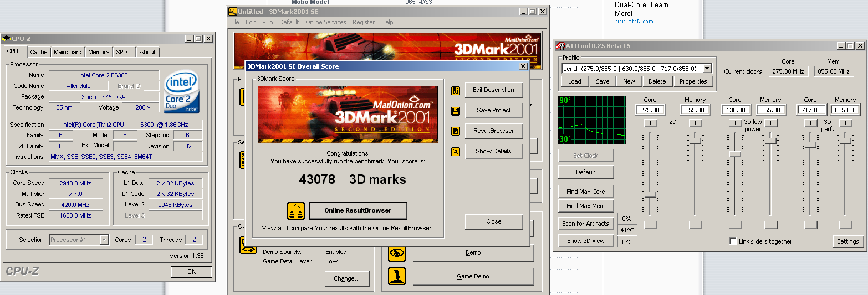The width and height of the screenshot is (868, 295).
Task: Click the CPU-Z title bar icon
Action: [x=6, y=39]
